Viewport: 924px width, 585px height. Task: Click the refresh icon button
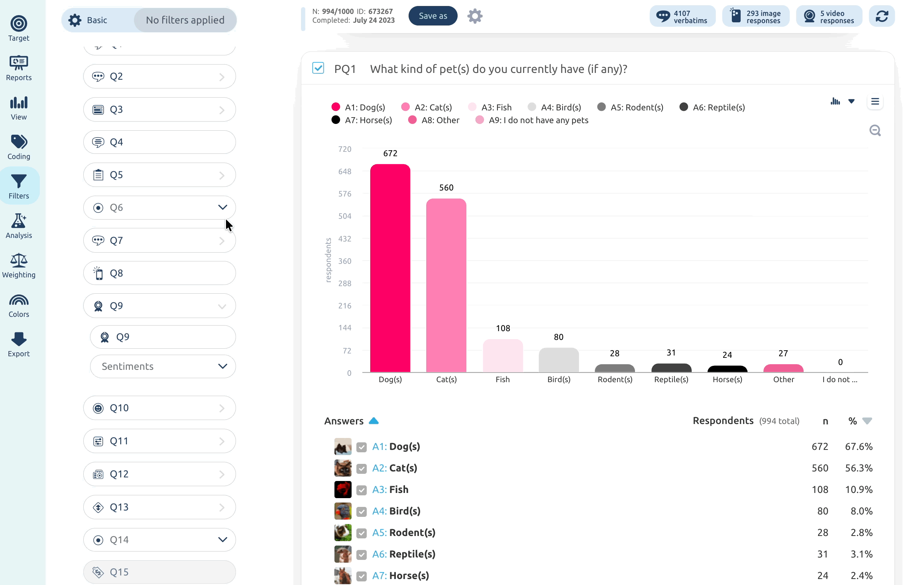click(882, 16)
